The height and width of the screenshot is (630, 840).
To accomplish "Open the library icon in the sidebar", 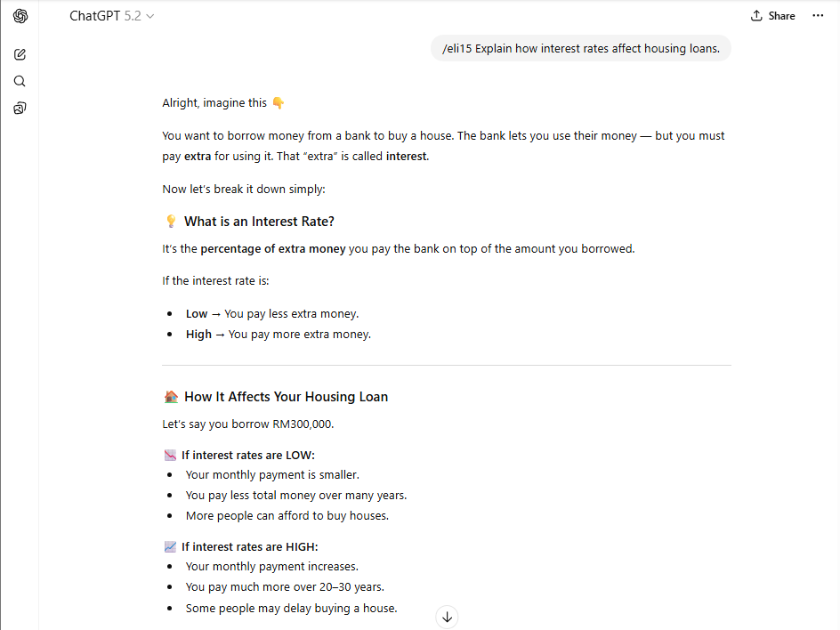I will coord(20,109).
